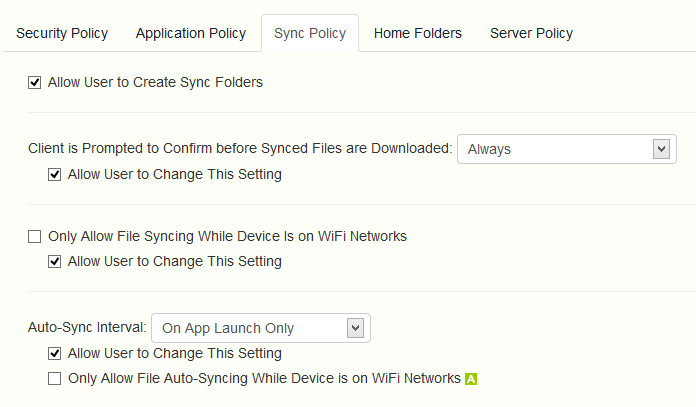Click 'Only Allow File Auto-Syncing' label text
Viewport: 696px width, 407px height.
(x=264, y=379)
